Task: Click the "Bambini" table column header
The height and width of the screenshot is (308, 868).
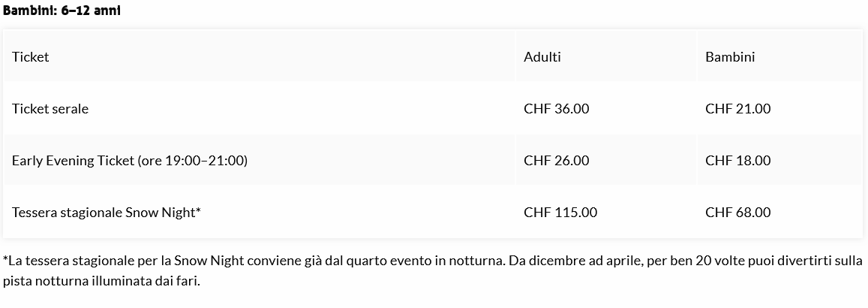Action: [730, 57]
